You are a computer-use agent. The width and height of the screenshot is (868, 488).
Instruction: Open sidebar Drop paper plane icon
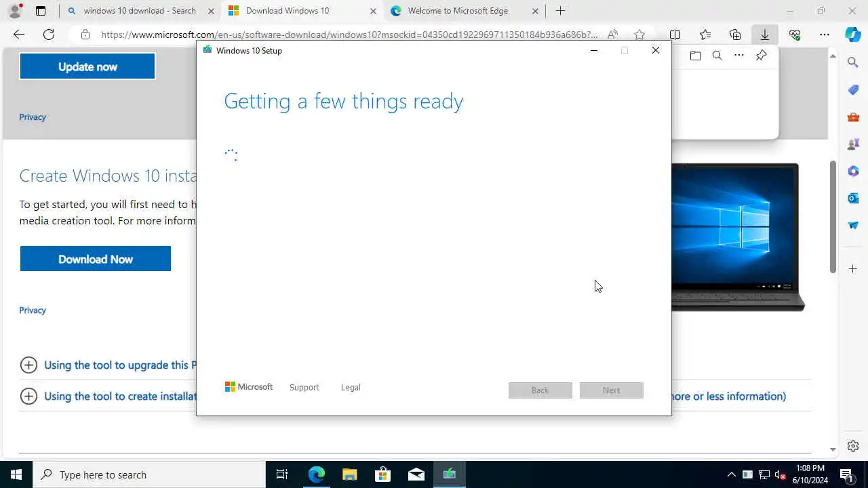(853, 225)
